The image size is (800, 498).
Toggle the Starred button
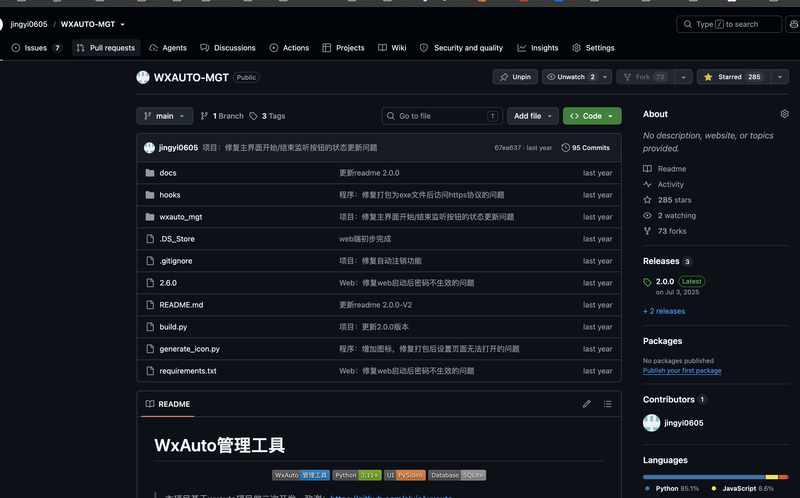(734, 77)
